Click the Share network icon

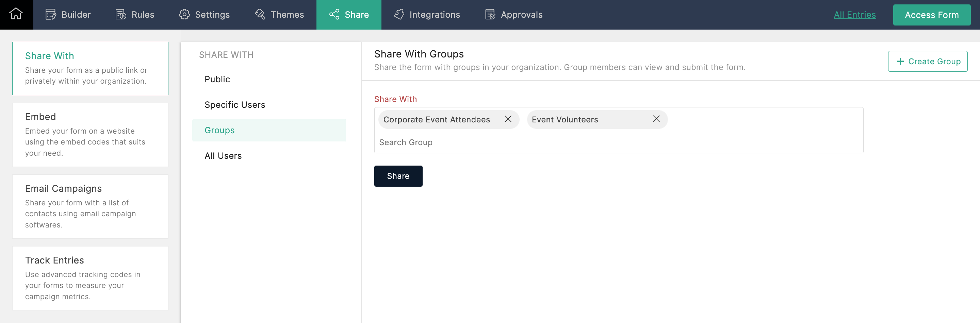[334, 14]
